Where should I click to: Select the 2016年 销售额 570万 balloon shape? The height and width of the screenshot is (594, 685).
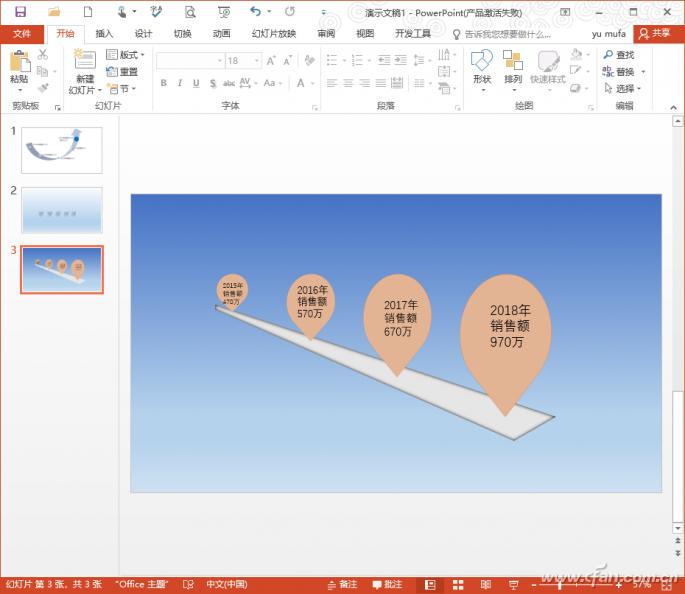click(x=311, y=307)
